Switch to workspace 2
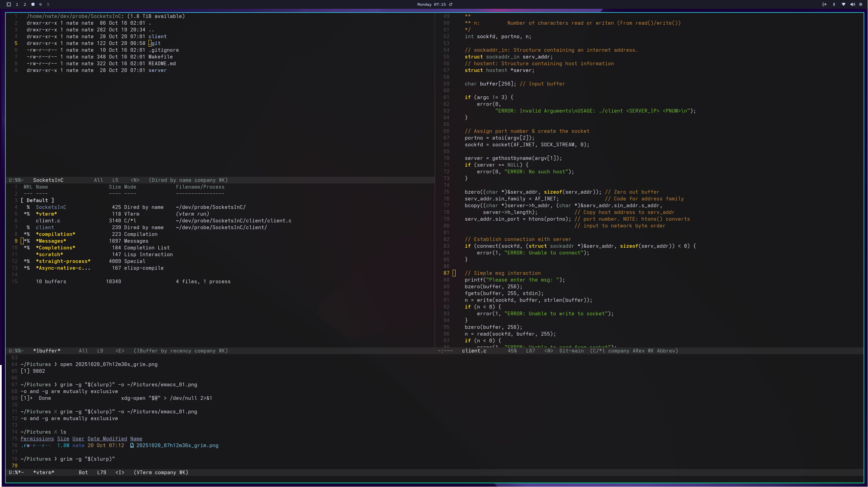This screenshot has width=868, height=487. (25, 5)
